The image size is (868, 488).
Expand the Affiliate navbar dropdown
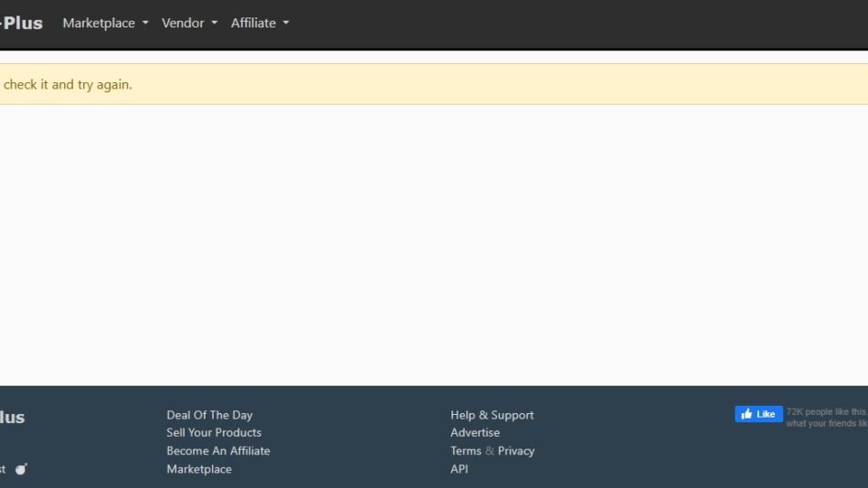coord(259,23)
